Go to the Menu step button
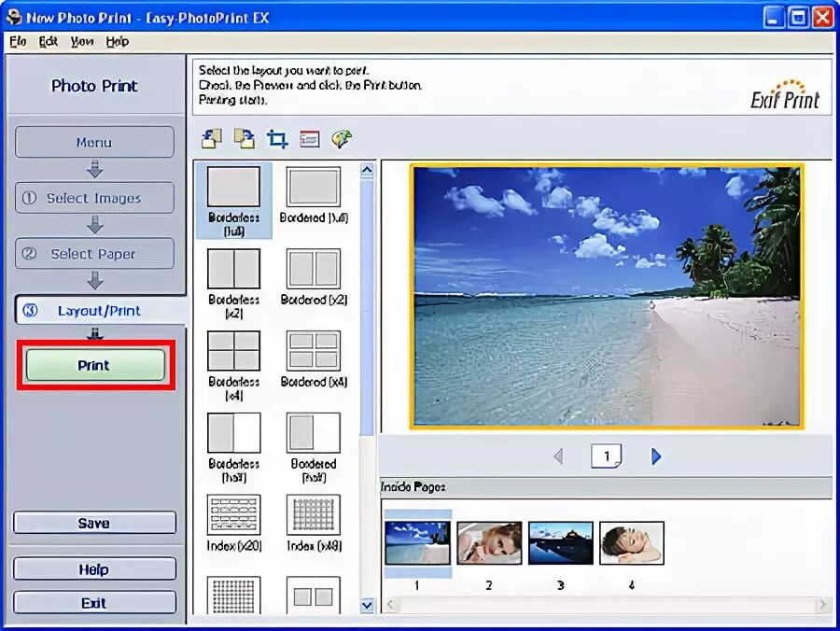The height and width of the screenshot is (631, 840). click(x=94, y=142)
